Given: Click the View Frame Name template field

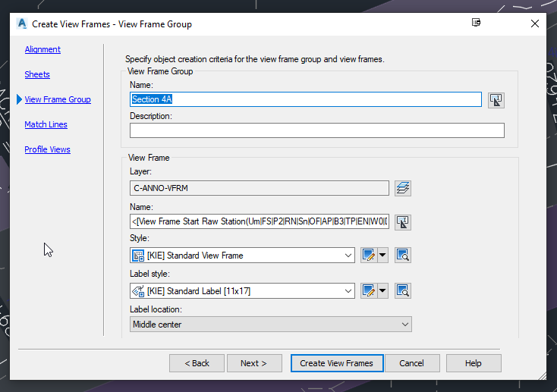Looking at the screenshot, I should click(x=260, y=222).
